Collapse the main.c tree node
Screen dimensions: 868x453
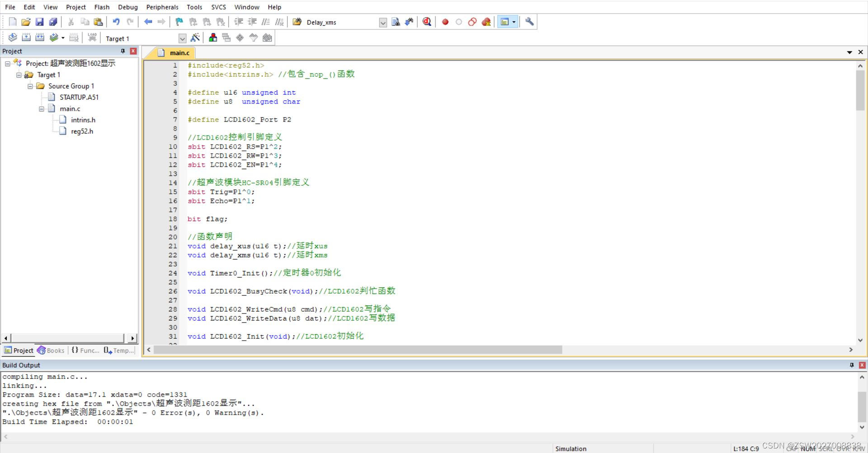coord(42,109)
